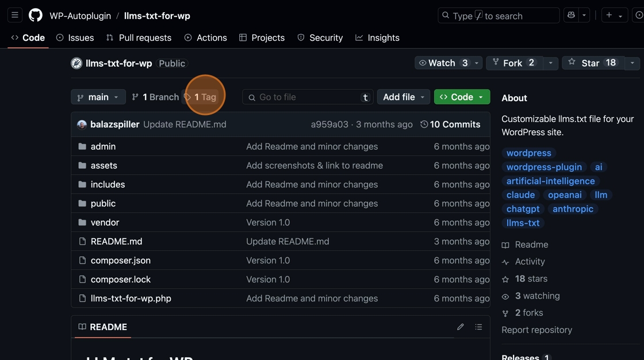Click the README.md file icon
Viewport: 644px width, 360px height.
(x=82, y=241)
